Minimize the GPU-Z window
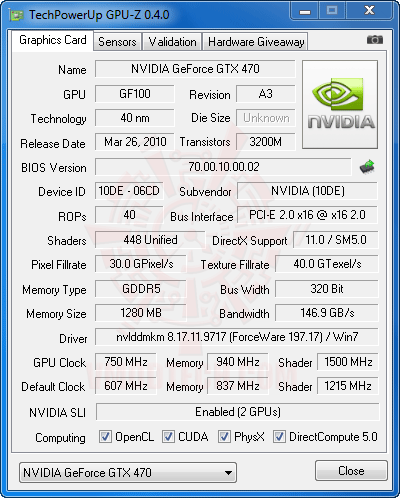400x498 pixels. click(305, 11)
